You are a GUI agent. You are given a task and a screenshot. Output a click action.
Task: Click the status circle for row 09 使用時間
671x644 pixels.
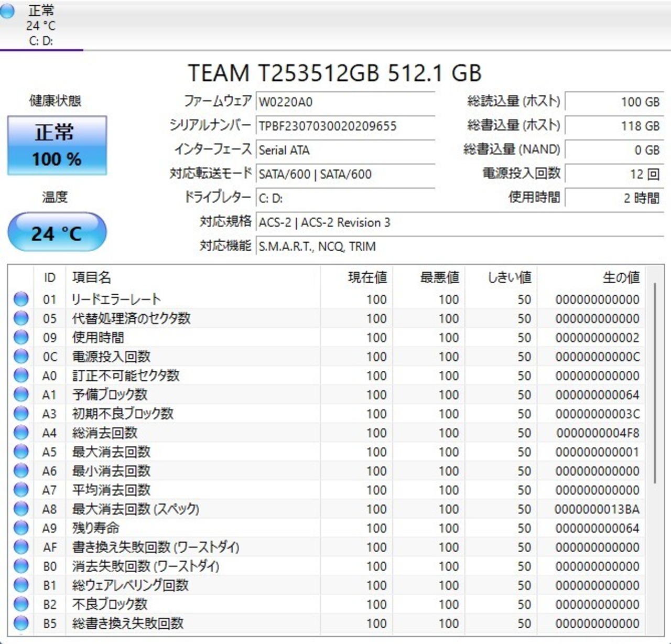(21, 337)
